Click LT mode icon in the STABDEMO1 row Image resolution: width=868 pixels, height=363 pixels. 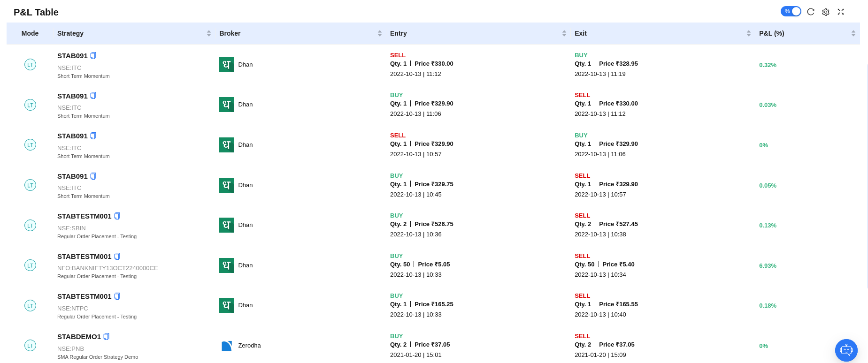pyautogui.click(x=30, y=346)
